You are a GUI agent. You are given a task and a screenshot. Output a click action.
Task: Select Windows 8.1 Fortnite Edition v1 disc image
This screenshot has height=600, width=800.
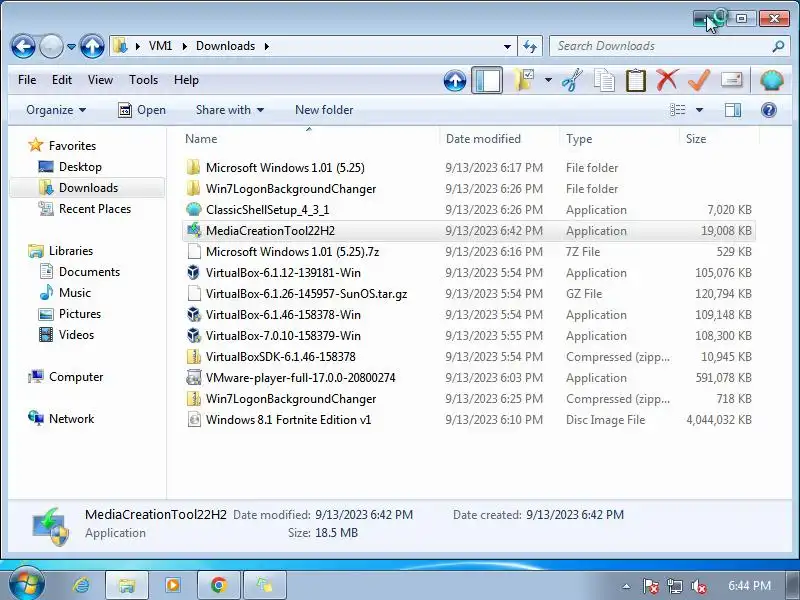point(469,419)
